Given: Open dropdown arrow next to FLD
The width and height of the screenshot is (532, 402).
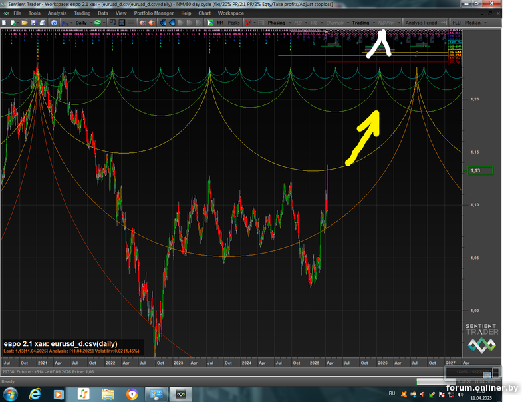Looking at the screenshot, I should pyautogui.click(x=306, y=23).
